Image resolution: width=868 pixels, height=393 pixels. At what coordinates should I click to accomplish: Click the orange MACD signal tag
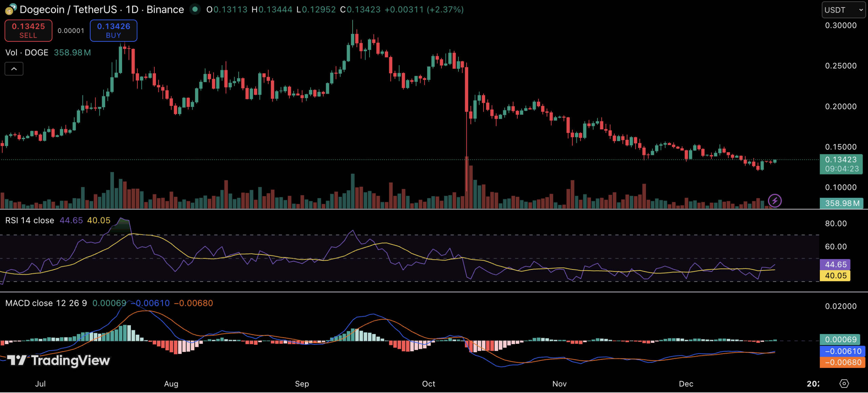click(x=842, y=362)
